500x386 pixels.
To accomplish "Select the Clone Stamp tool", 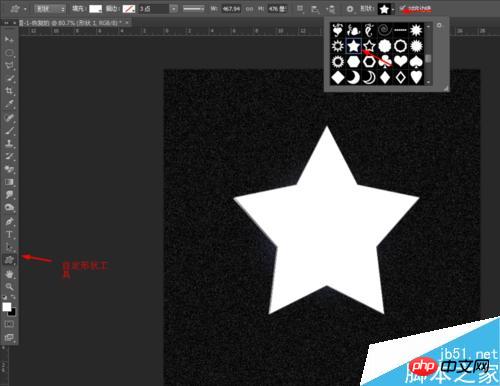I will (9, 144).
